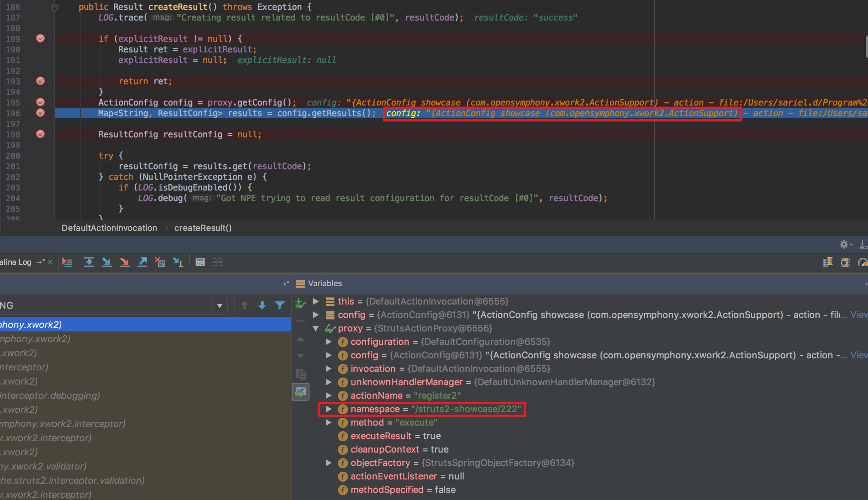Open the Evaluate Expression calculator icon

pos(200,262)
